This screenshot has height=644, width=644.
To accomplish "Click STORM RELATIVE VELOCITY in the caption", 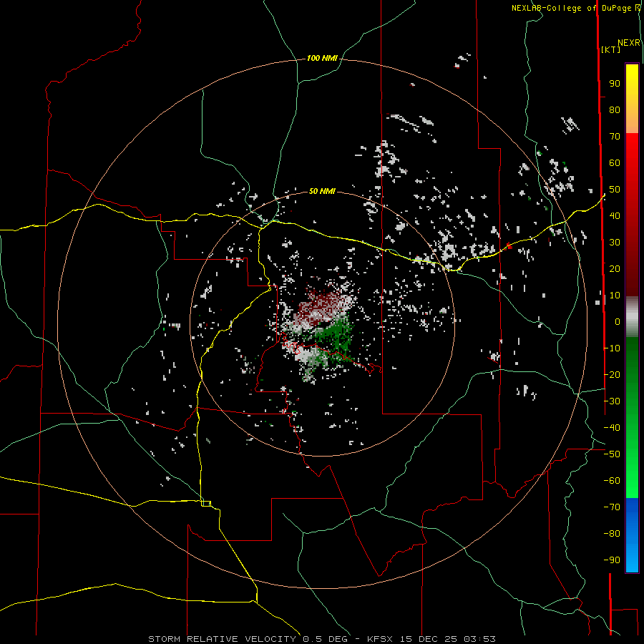I will pos(222,639).
